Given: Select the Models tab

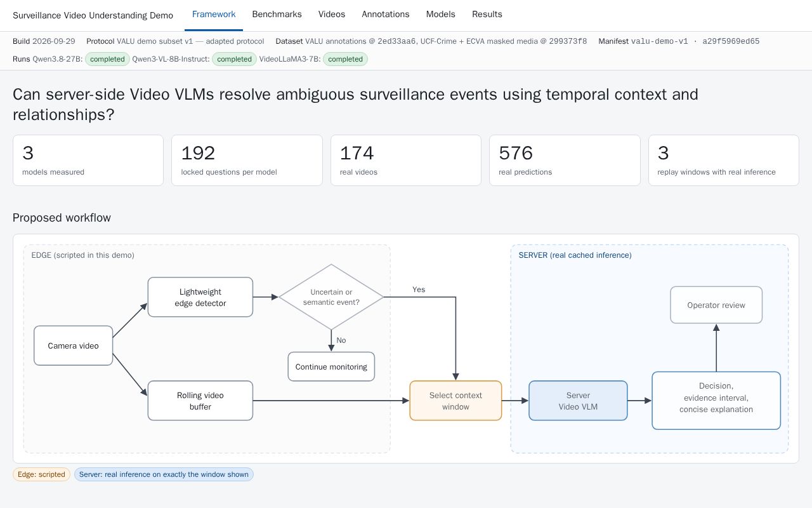Looking at the screenshot, I should [441, 15].
